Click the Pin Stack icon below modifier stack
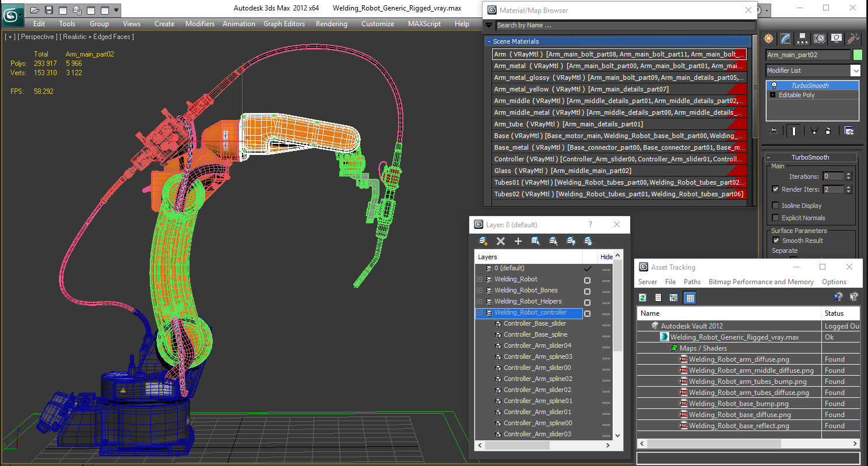This screenshot has width=868, height=466. pyautogui.click(x=774, y=131)
